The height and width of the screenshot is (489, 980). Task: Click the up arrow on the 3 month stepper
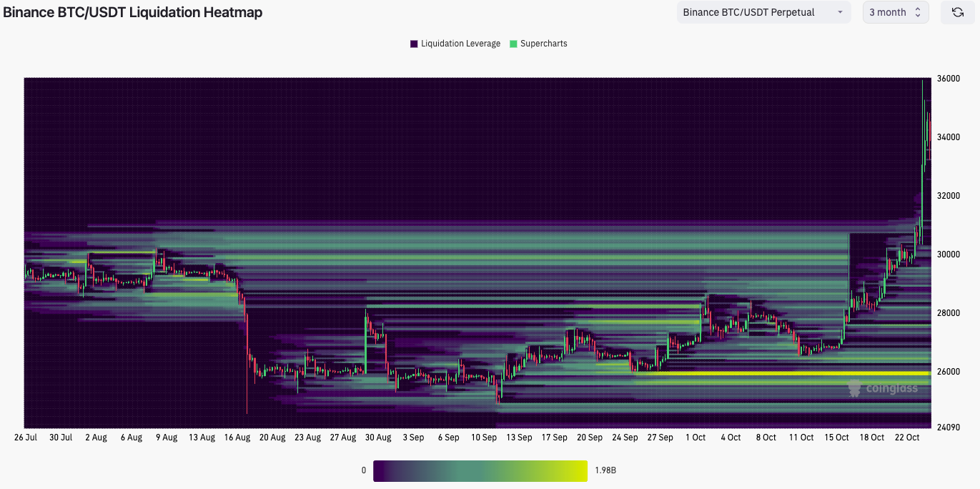click(x=919, y=9)
